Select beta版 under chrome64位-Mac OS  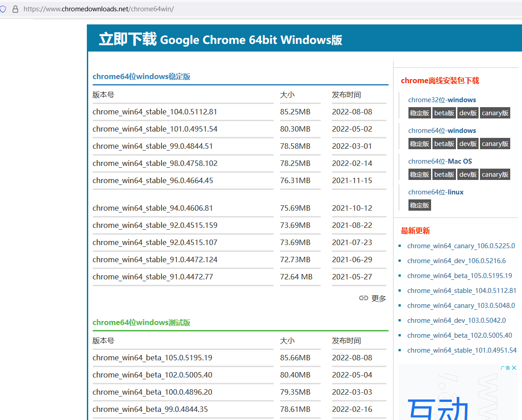point(444,175)
